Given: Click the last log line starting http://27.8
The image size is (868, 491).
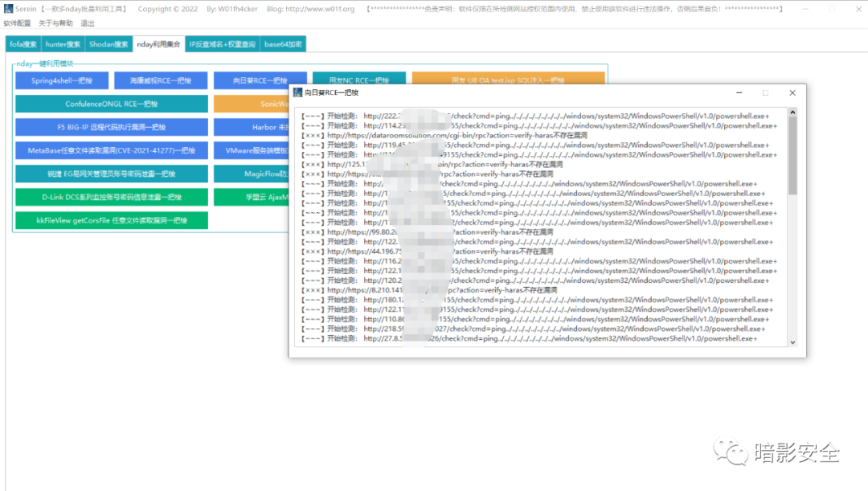Looking at the screenshot, I should pos(529,338).
